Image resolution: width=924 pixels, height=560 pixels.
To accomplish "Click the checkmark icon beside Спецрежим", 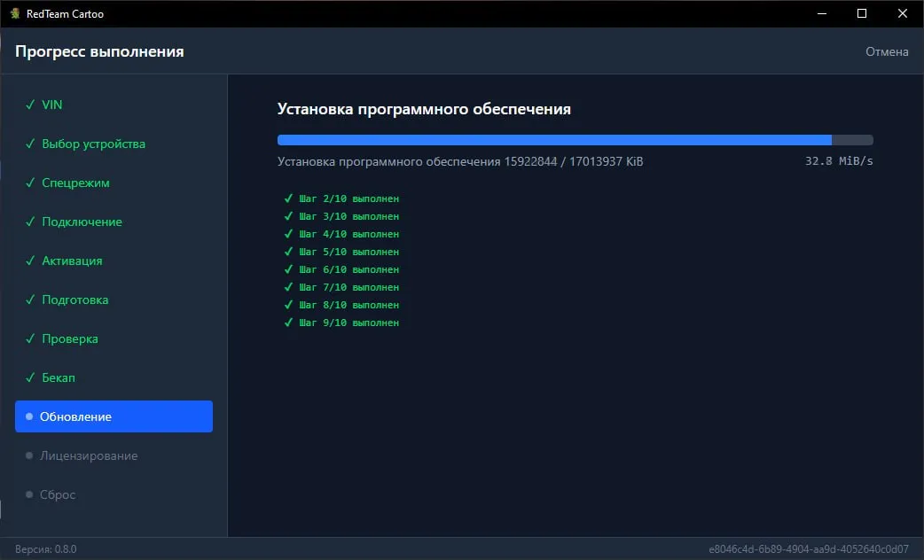I will pos(30,183).
